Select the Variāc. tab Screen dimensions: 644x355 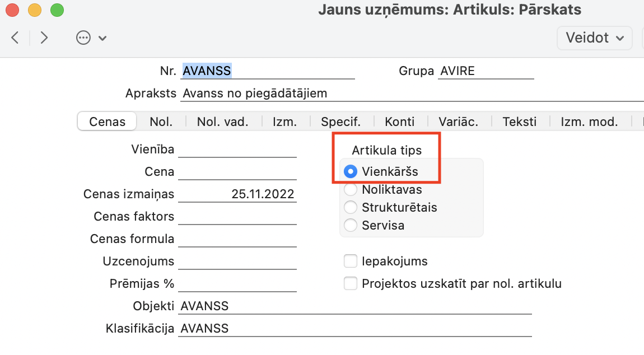[460, 122]
